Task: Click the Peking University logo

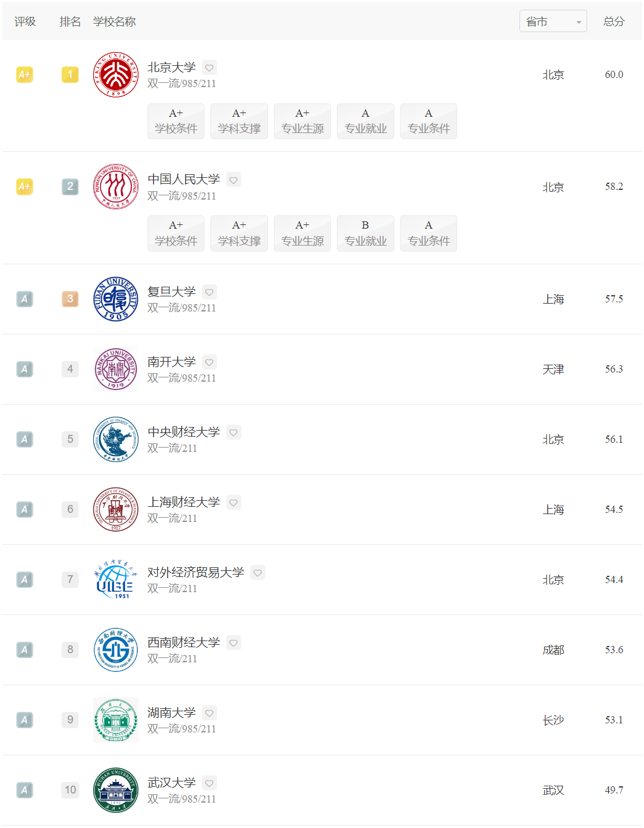Action: click(x=115, y=75)
